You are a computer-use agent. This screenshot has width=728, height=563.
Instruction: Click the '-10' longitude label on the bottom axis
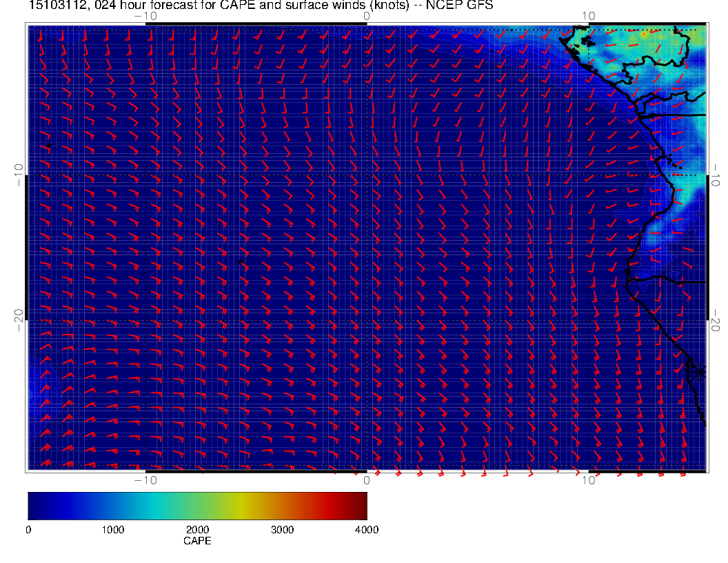tap(145, 480)
